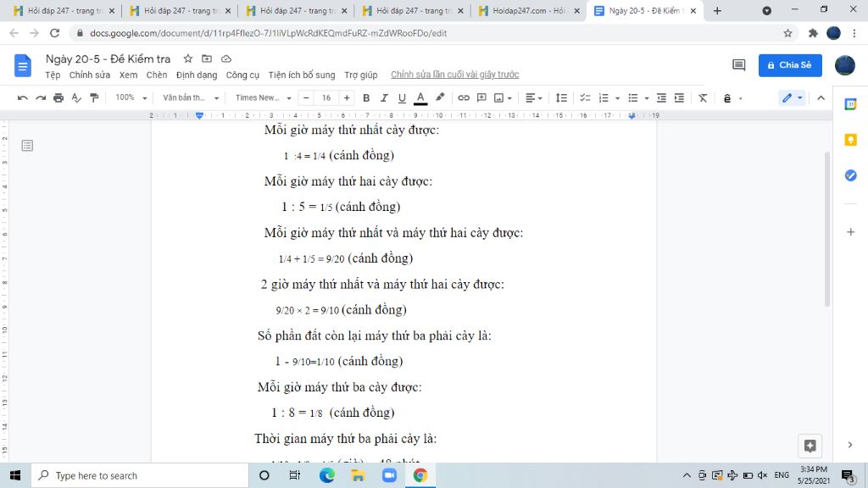Increase font size with plus button

(347, 98)
